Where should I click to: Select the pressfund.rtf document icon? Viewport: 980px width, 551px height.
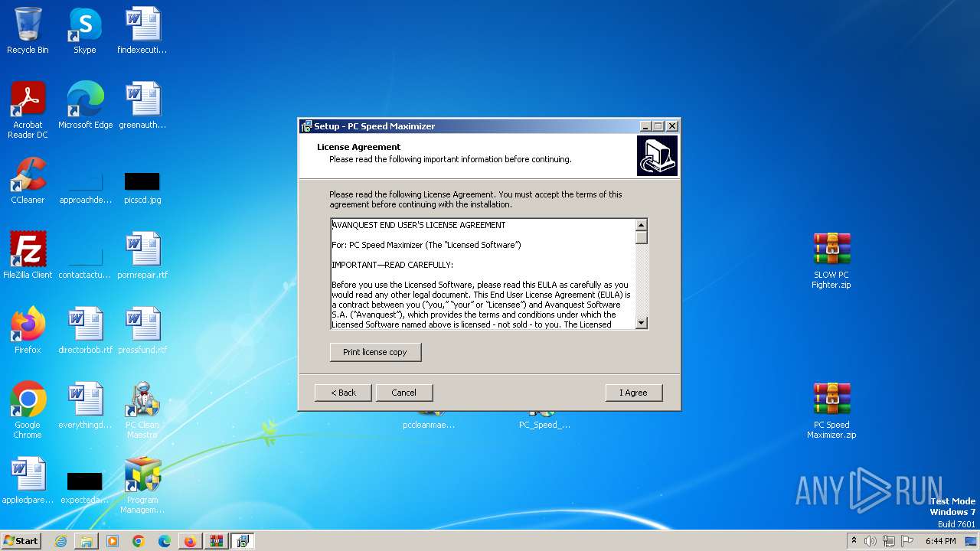pos(142,331)
